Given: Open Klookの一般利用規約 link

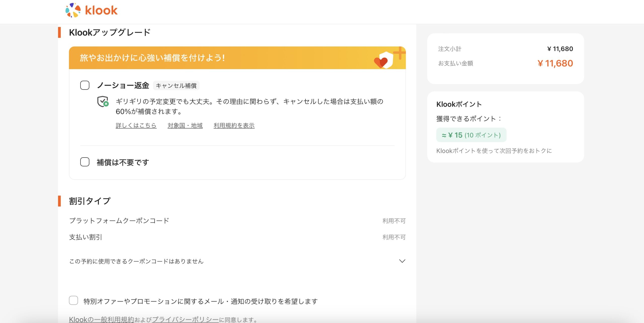Looking at the screenshot, I should pos(102,319).
